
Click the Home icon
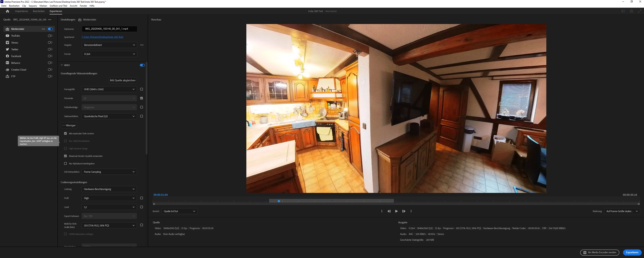point(7,11)
